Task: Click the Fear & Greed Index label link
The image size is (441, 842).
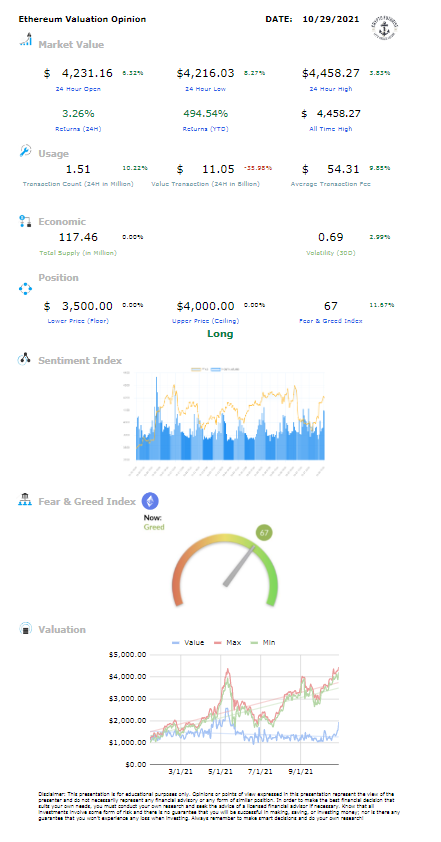Action: pos(331,321)
